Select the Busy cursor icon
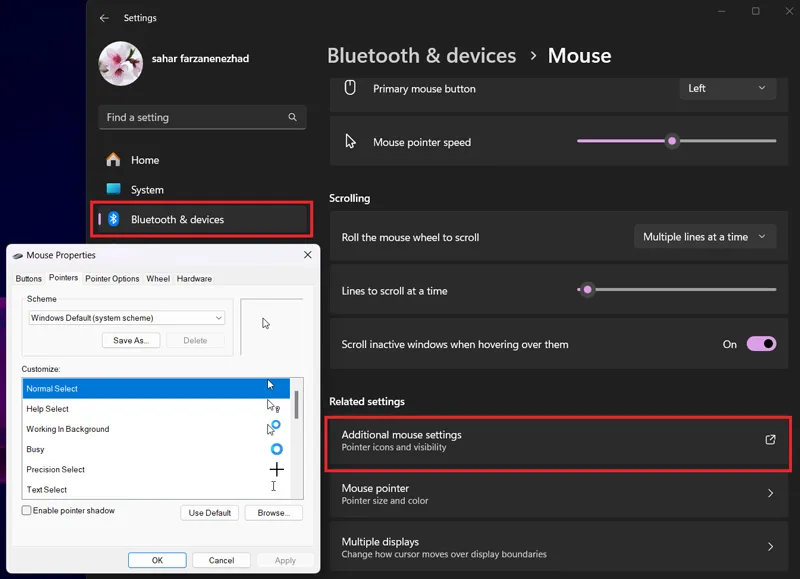The image size is (800, 579). 277,449
